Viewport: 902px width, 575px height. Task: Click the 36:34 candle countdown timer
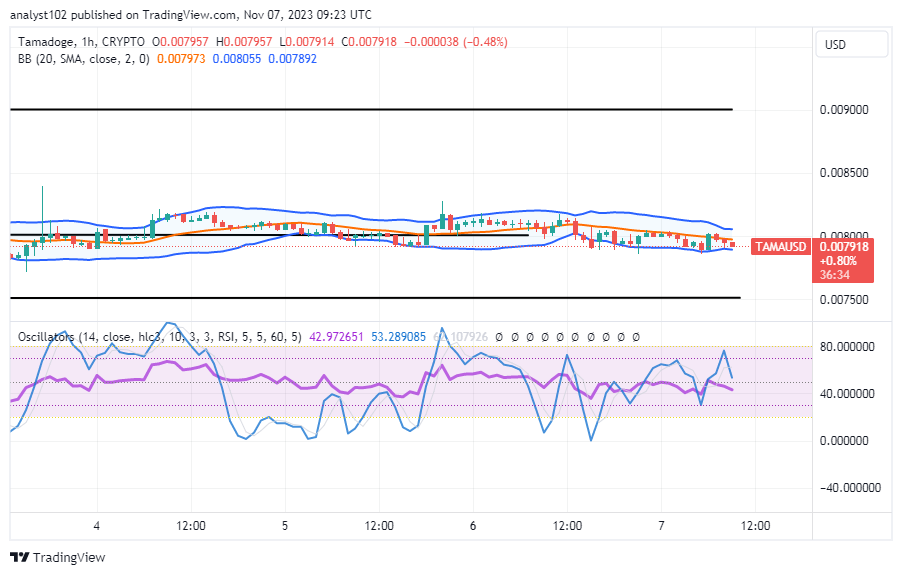tap(835, 275)
